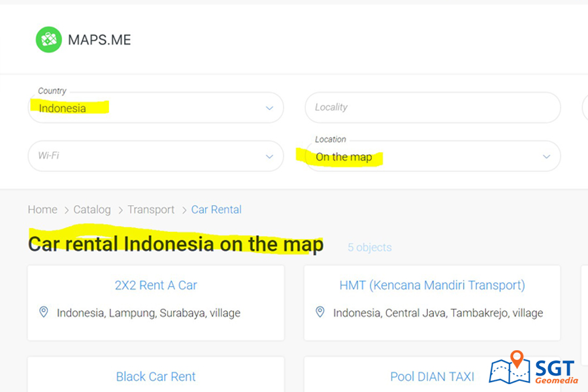Expand the Country field chevron arrow
The width and height of the screenshot is (588, 392).
[269, 108]
